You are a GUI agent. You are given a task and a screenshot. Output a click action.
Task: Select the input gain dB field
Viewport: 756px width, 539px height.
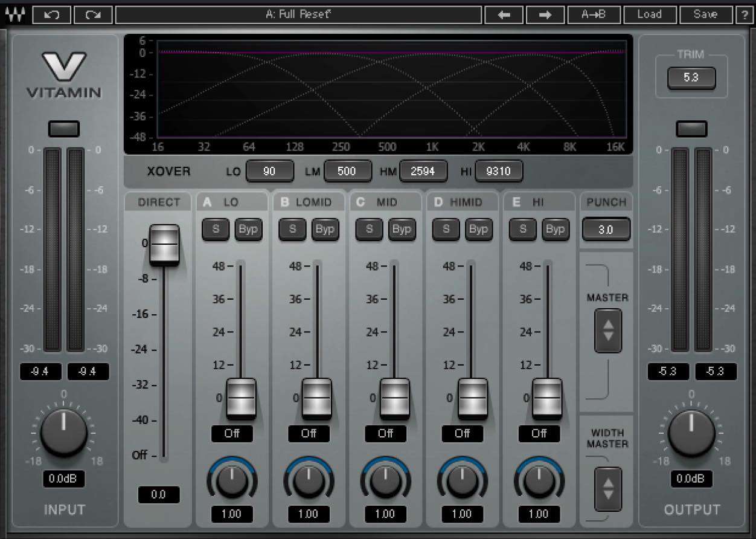[64, 479]
